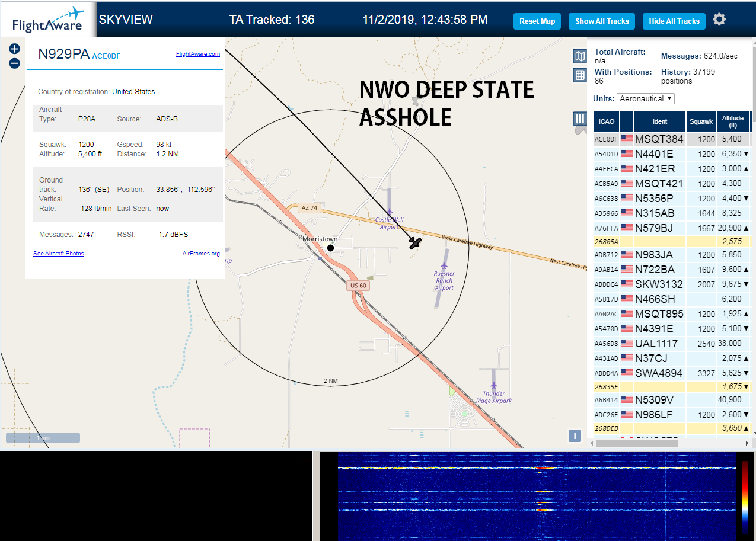
Task: Select the N722BA aircraft row
Action: click(672, 270)
